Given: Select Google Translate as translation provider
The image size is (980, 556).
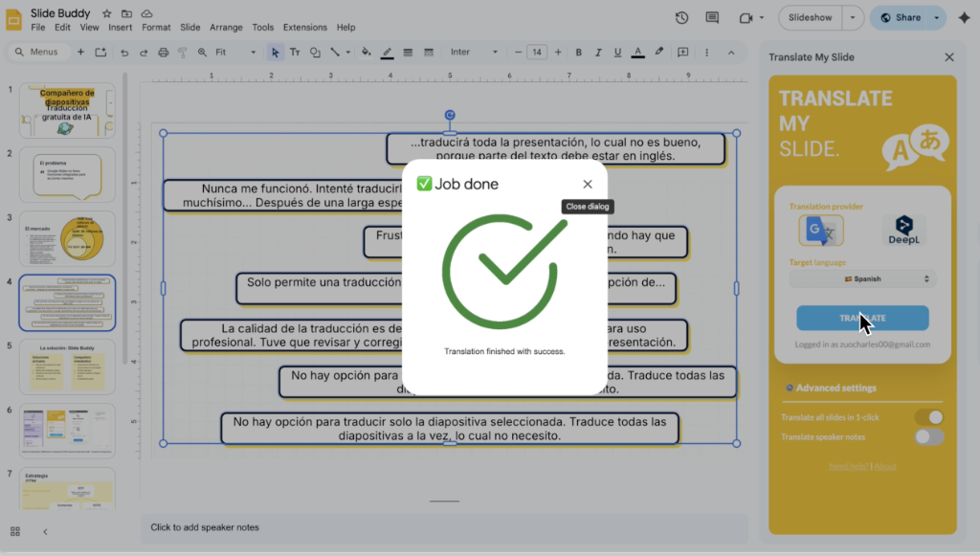Looking at the screenshot, I should click(821, 230).
